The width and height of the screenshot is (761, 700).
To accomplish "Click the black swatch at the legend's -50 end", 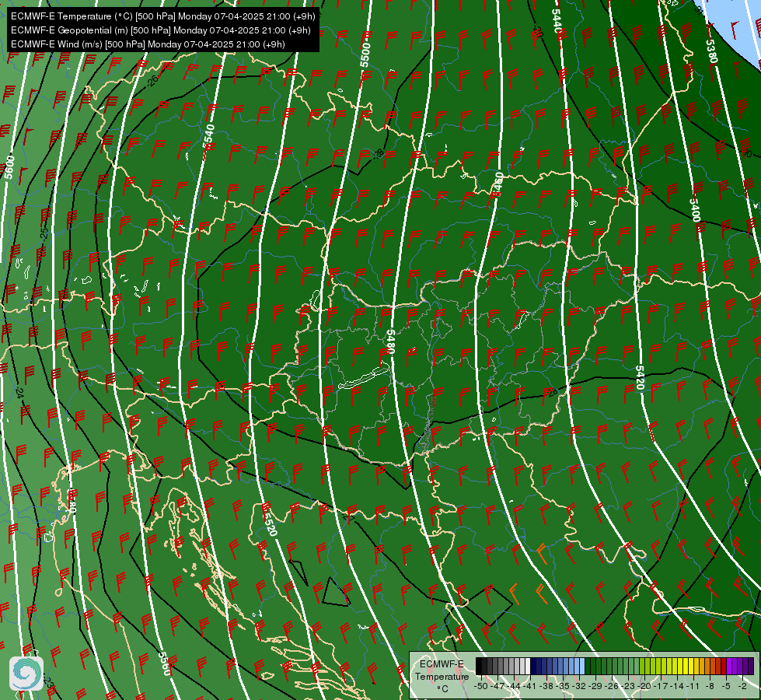I will click(479, 666).
